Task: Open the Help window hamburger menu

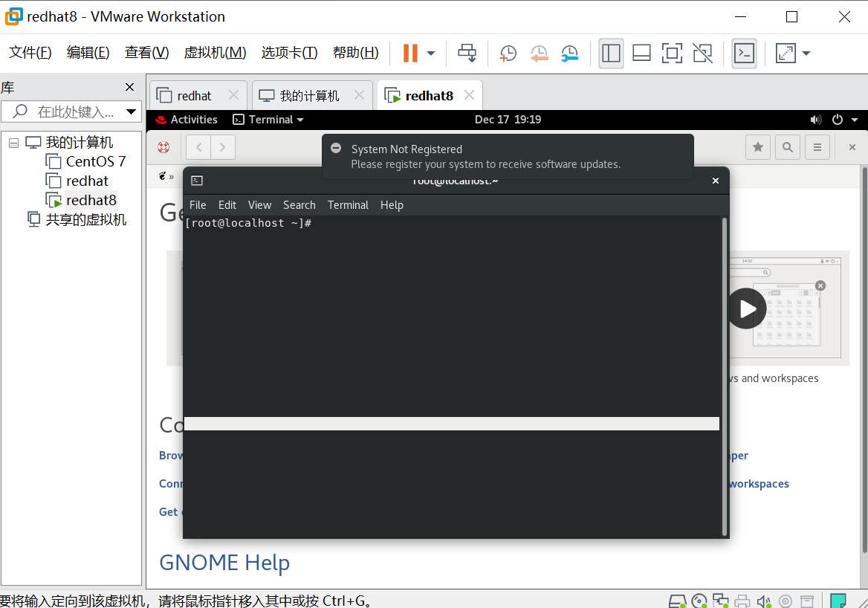Action: 817,147
